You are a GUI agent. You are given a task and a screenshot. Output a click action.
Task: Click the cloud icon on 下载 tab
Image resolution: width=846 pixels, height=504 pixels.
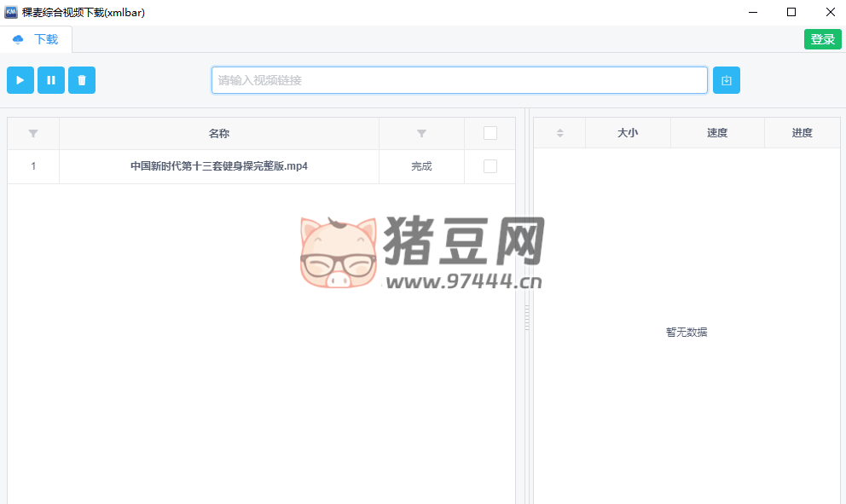[x=19, y=40]
